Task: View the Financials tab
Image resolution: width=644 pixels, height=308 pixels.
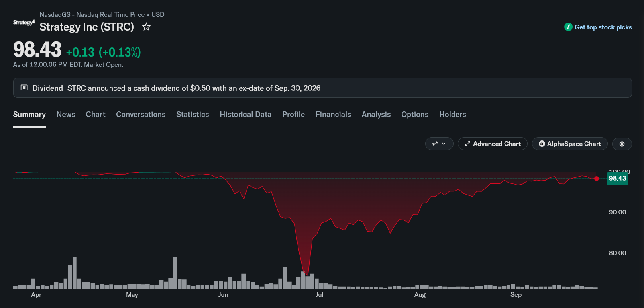Action: pyautogui.click(x=333, y=115)
